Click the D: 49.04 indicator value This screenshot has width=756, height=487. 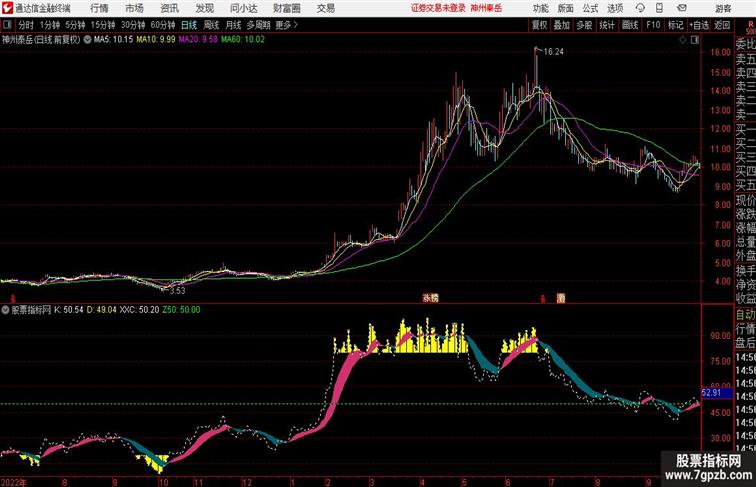click(x=101, y=310)
